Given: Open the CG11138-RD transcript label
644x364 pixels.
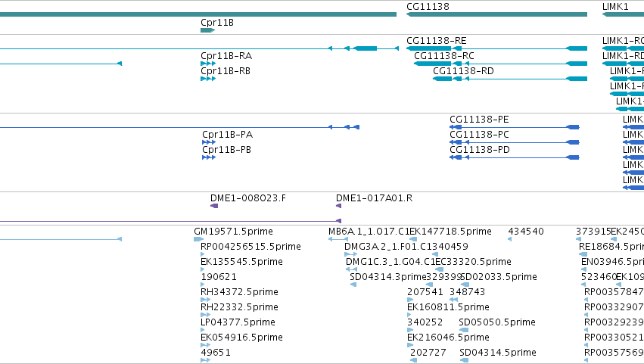Looking at the screenshot, I should point(463,71).
